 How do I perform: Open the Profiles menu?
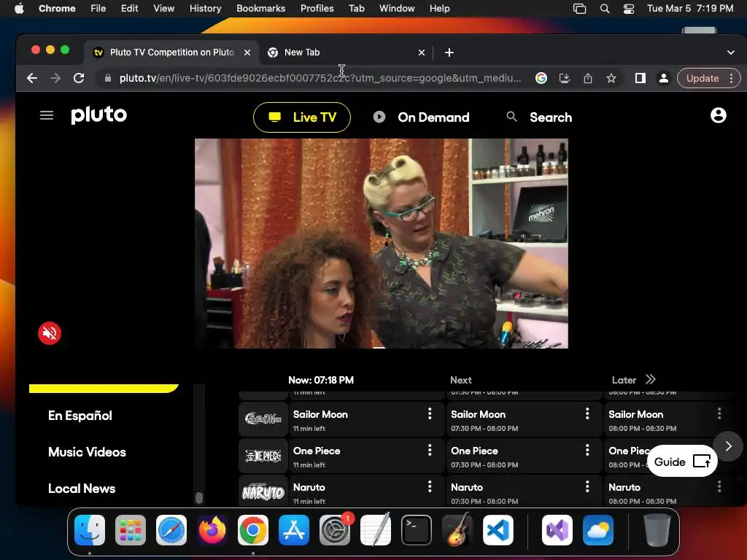(x=317, y=8)
